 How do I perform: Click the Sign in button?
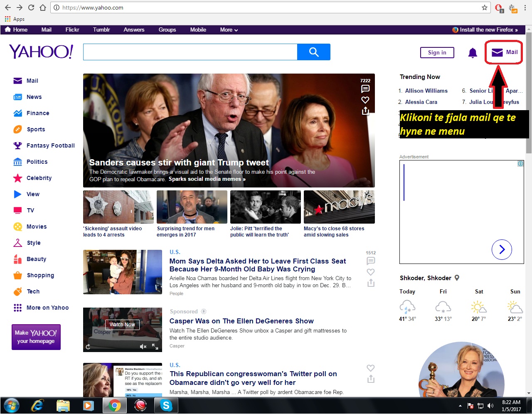tap(437, 52)
